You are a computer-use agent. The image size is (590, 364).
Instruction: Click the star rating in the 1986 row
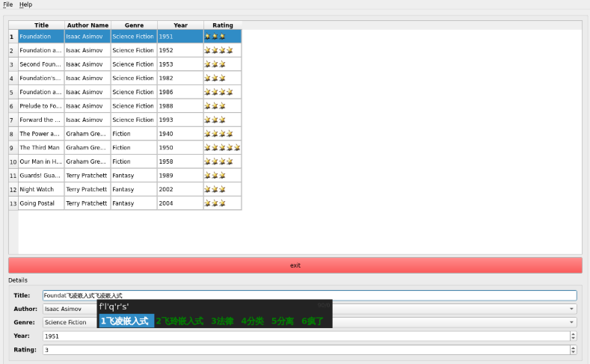(x=222, y=92)
